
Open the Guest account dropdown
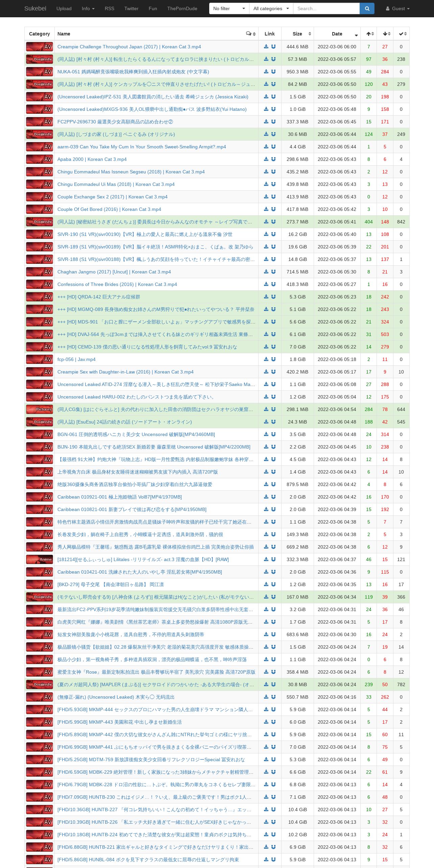pos(397,8)
